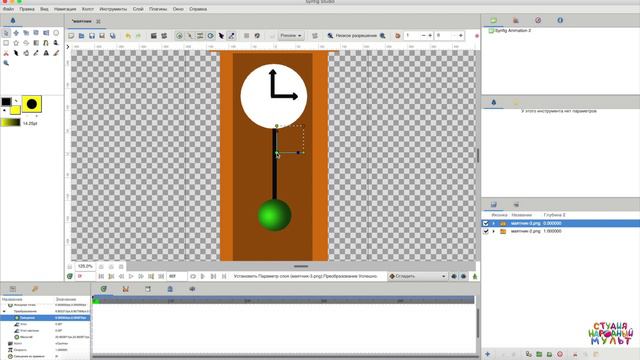
Task: Open the Render clapperboard icon
Action: [154, 36]
